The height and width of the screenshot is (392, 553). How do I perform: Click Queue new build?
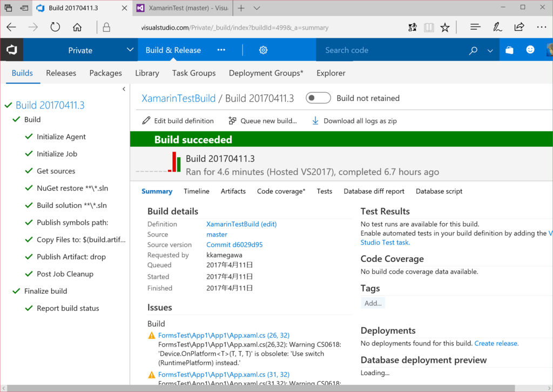click(263, 121)
